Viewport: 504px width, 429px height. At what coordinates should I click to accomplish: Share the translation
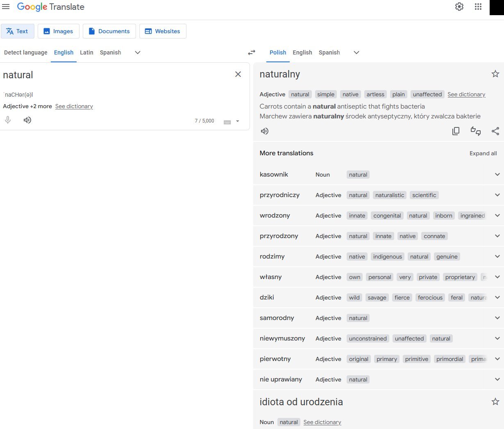[495, 131]
